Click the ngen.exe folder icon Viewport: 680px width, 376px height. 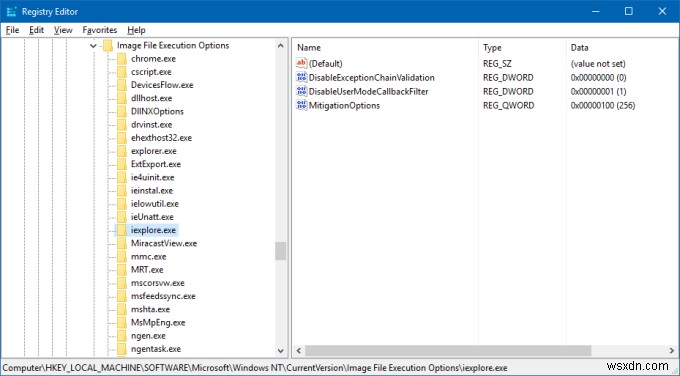(x=122, y=336)
